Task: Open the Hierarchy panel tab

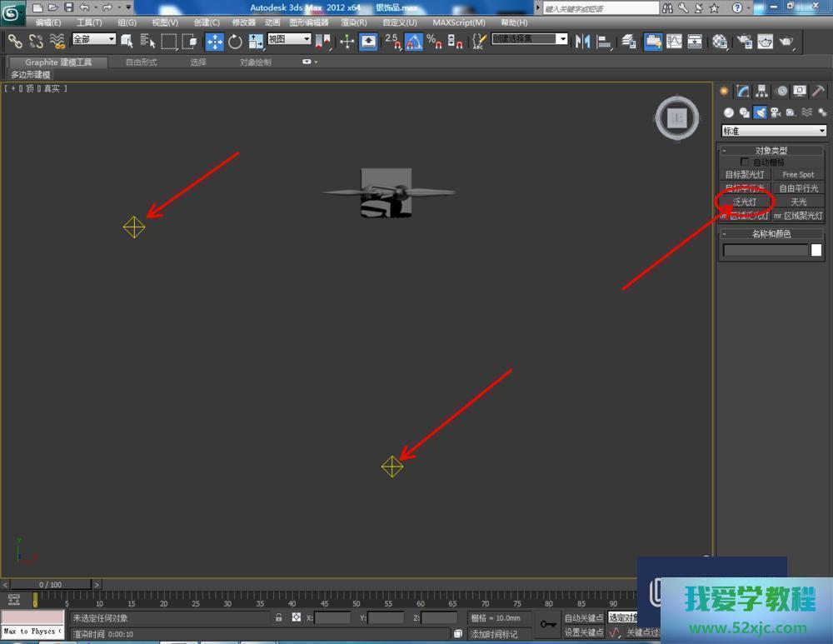Action: tap(762, 92)
